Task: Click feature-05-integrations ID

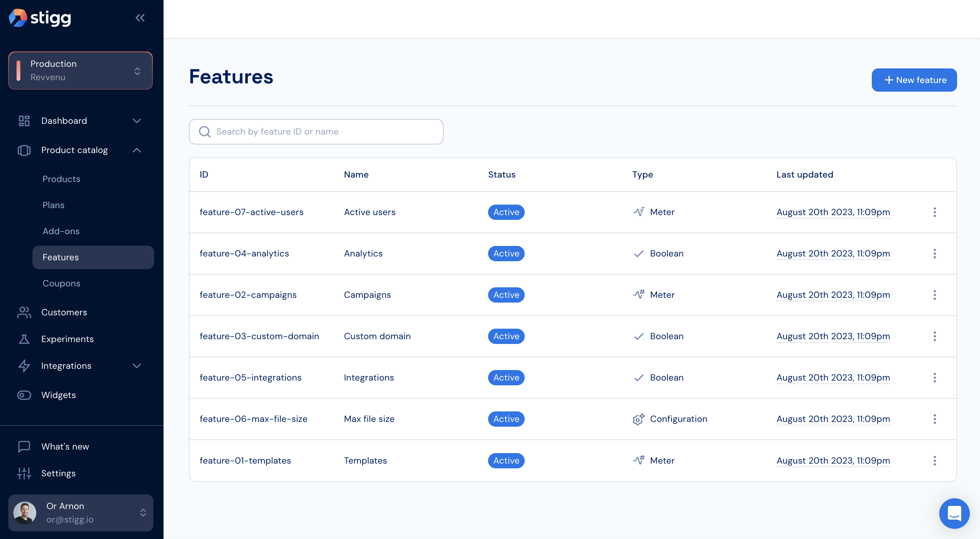Action: point(250,378)
